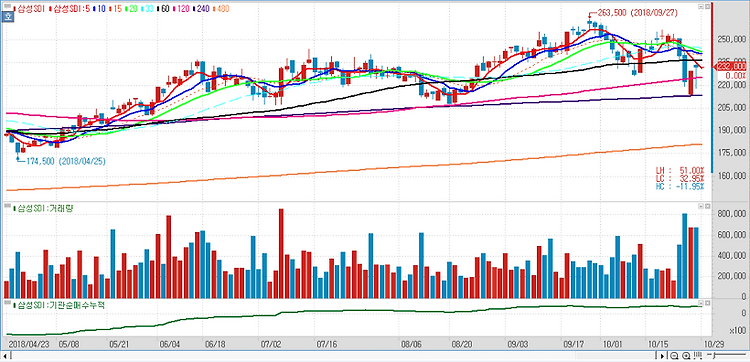Click the zoom slider at bottom right
The image size is (750, 362).
tap(727, 355)
